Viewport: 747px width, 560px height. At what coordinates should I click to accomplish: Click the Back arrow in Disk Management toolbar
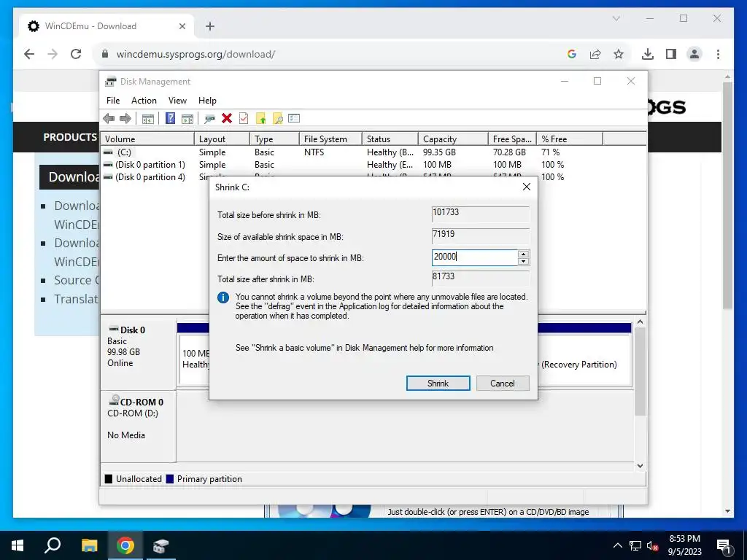point(109,119)
